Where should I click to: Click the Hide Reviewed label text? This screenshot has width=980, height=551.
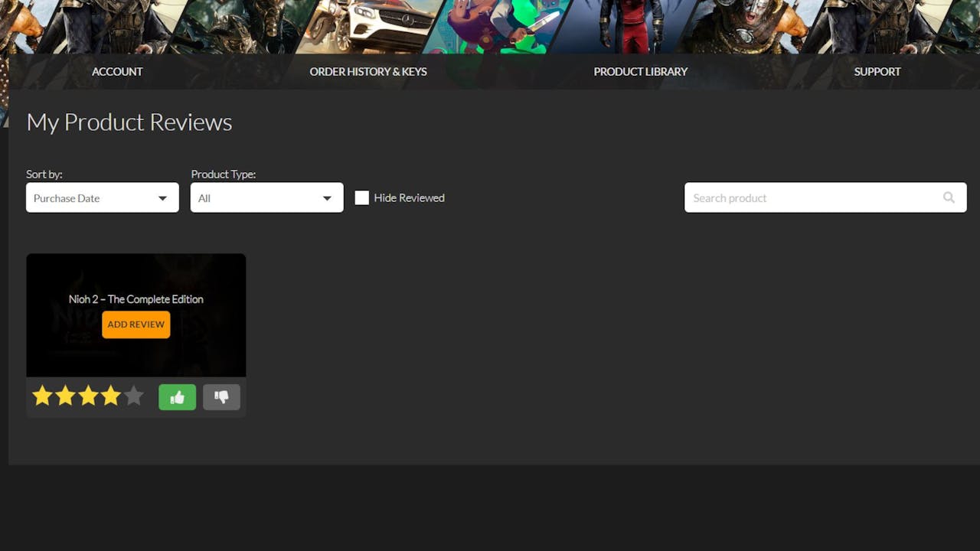(409, 197)
